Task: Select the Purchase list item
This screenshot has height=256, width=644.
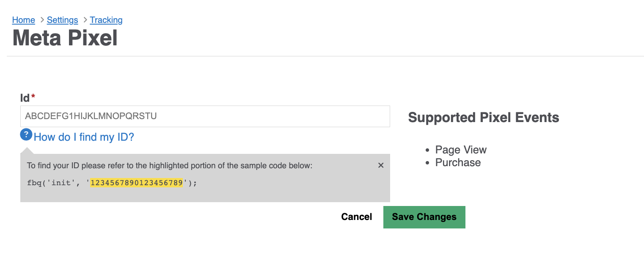Action: tap(458, 162)
